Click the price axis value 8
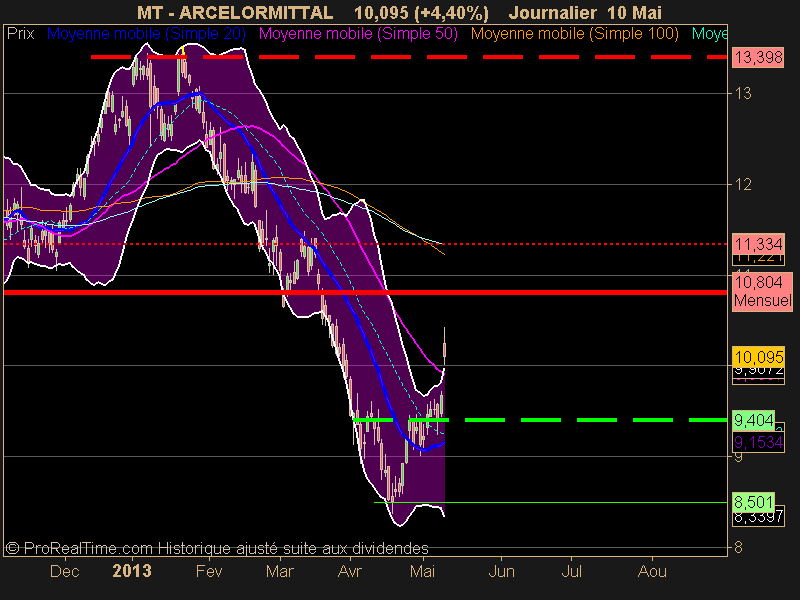The height and width of the screenshot is (600, 800). click(738, 547)
